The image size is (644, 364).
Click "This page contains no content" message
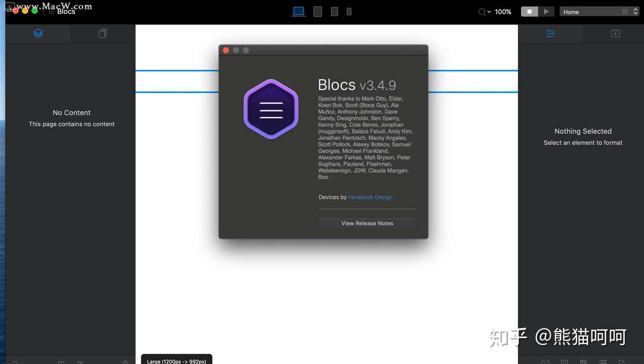(72, 124)
